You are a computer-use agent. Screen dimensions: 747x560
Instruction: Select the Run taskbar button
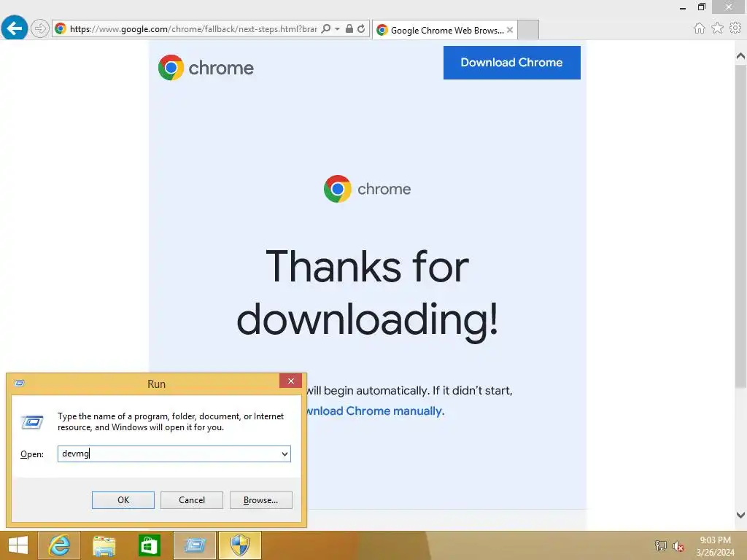194,545
